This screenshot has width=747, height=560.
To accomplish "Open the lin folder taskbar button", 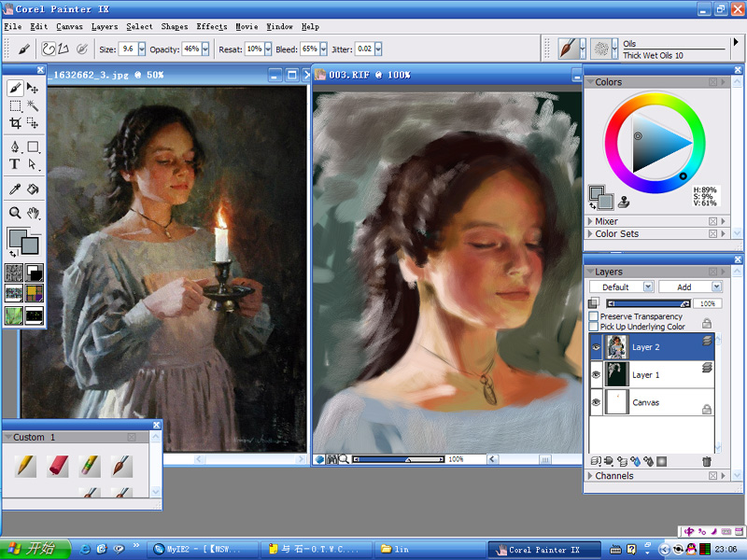I will [429, 549].
